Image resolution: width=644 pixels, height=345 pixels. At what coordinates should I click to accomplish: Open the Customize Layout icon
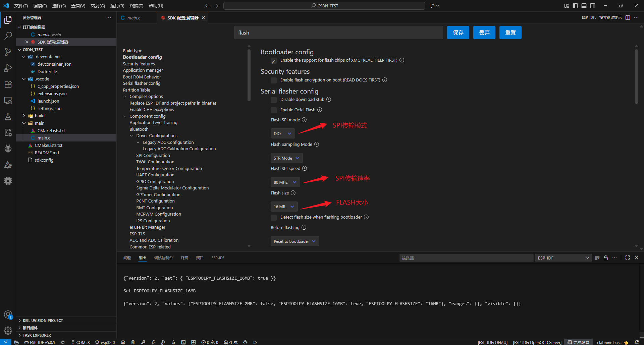pyautogui.click(x=567, y=6)
